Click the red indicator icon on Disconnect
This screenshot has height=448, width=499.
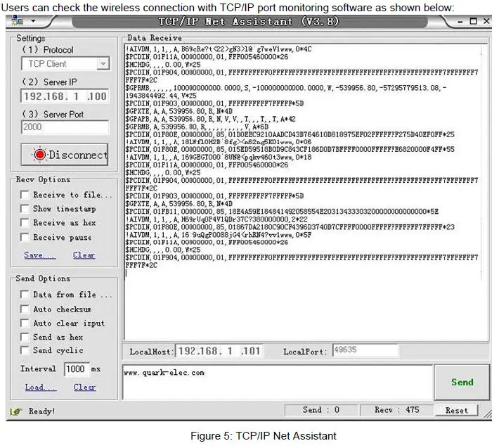click(x=40, y=155)
